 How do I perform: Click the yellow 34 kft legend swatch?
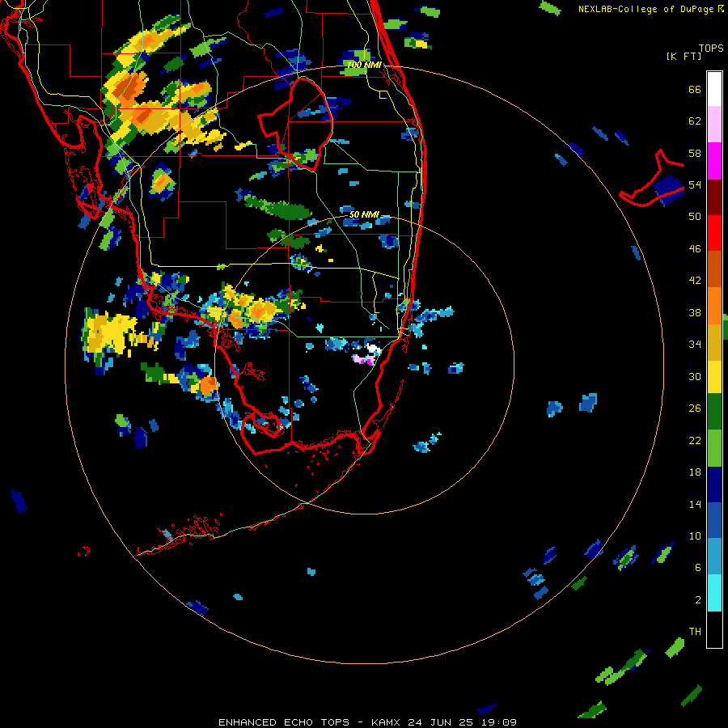point(714,377)
